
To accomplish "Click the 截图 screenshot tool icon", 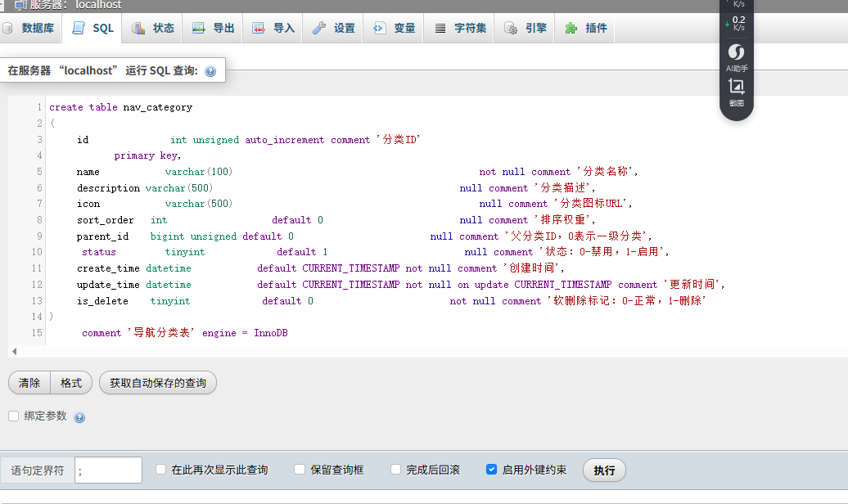I will [x=736, y=87].
